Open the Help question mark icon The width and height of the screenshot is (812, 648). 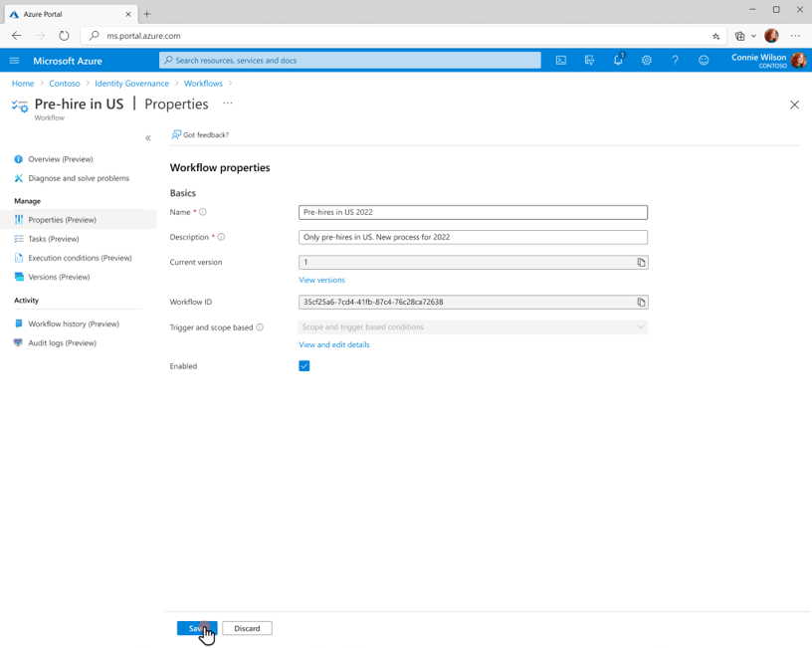click(x=675, y=61)
